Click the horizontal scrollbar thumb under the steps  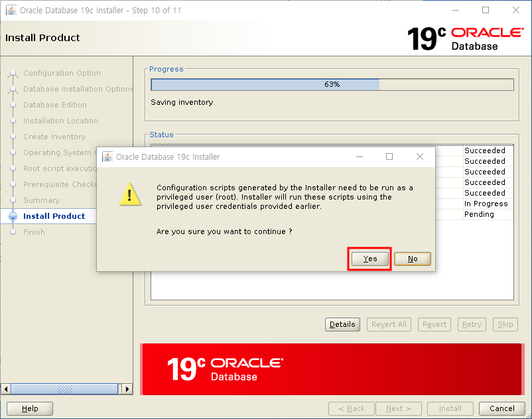click(x=64, y=389)
